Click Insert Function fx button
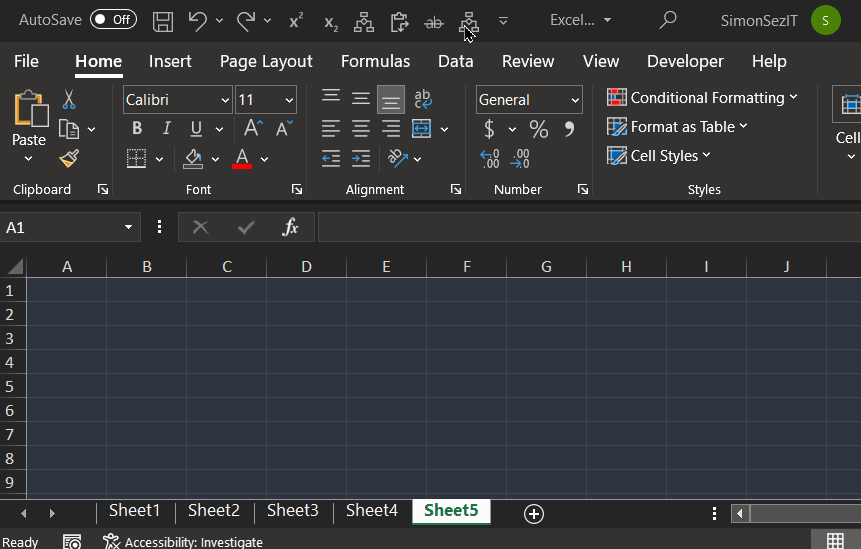Screen dimensions: 861x549 [x=290, y=227]
